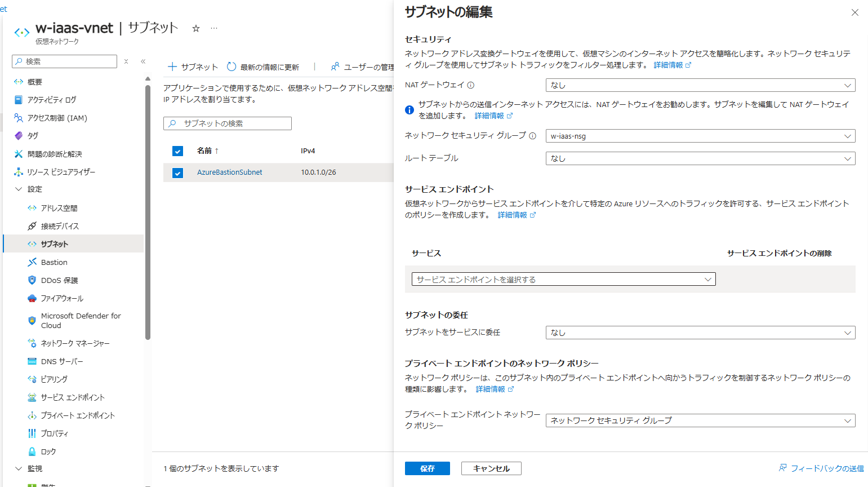Click the 保存 button
868x487 pixels.
pyautogui.click(x=427, y=468)
